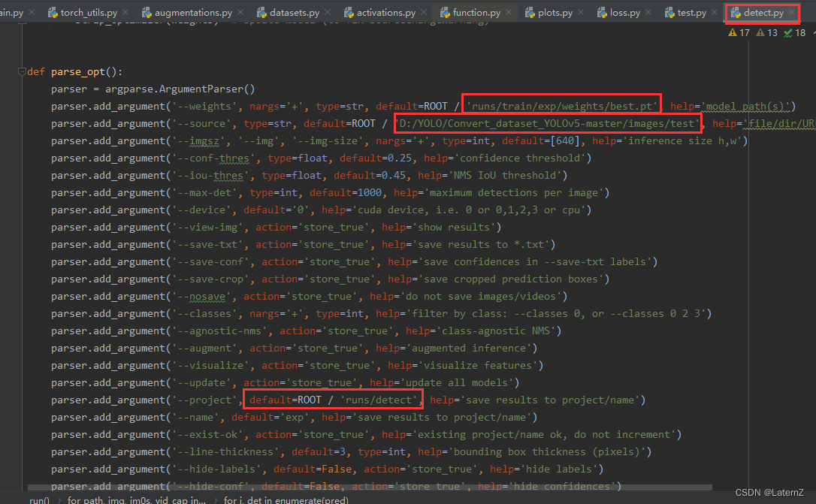The height and width of the screenshot is (504, 816).
Task: Click the default=0.45 IoU value
Action: [x=370, y=175]
